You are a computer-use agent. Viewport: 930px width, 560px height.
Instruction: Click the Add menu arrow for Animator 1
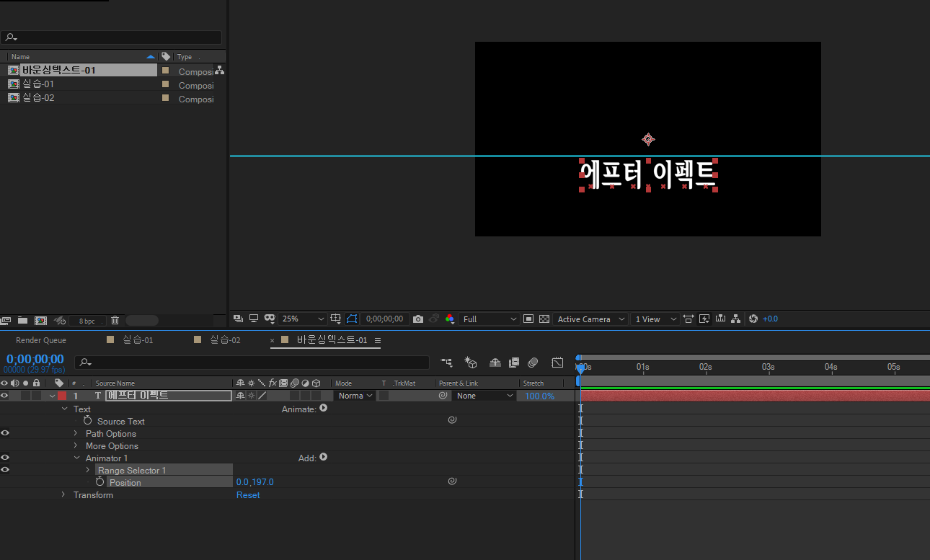coord(324,457)
